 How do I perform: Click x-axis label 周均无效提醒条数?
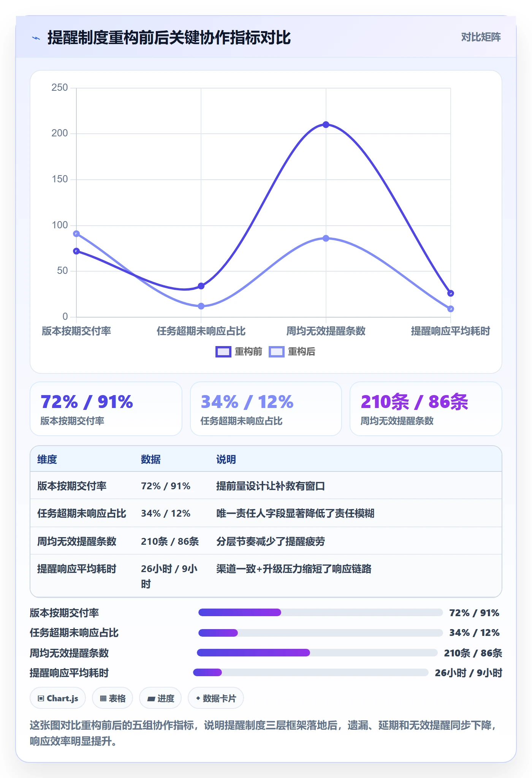click(x=326, y=331)
